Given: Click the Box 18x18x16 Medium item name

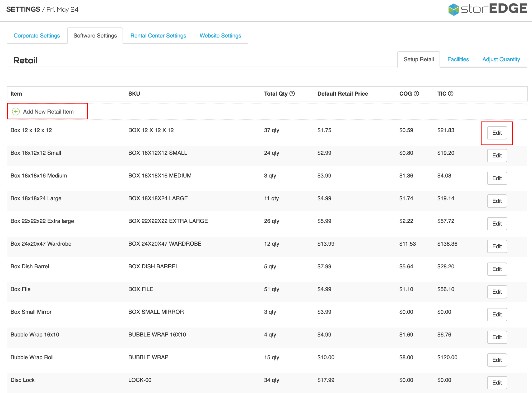Looking at the screenshot, I should [x=39, y=176].
